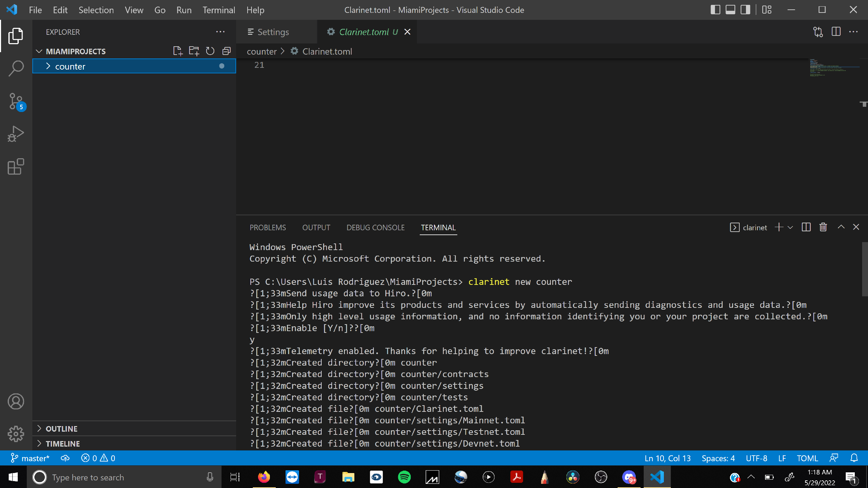The image size is (868, 488).
Task: Toggle the secondary side bar layout button
Action: [745, 10]
